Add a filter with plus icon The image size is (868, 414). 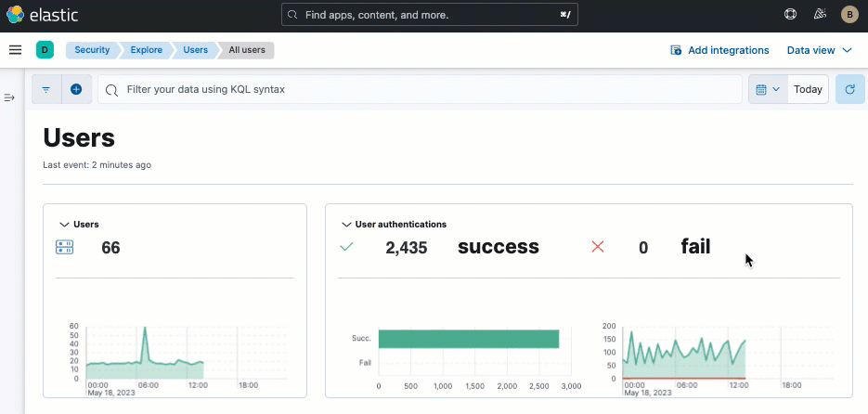[x=76, y=90]
